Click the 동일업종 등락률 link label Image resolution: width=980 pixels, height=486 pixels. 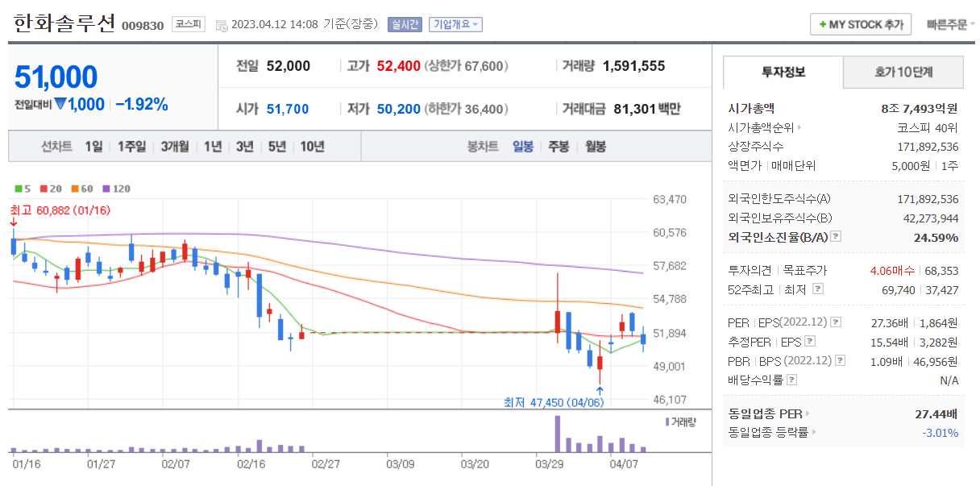pos(768,433)
